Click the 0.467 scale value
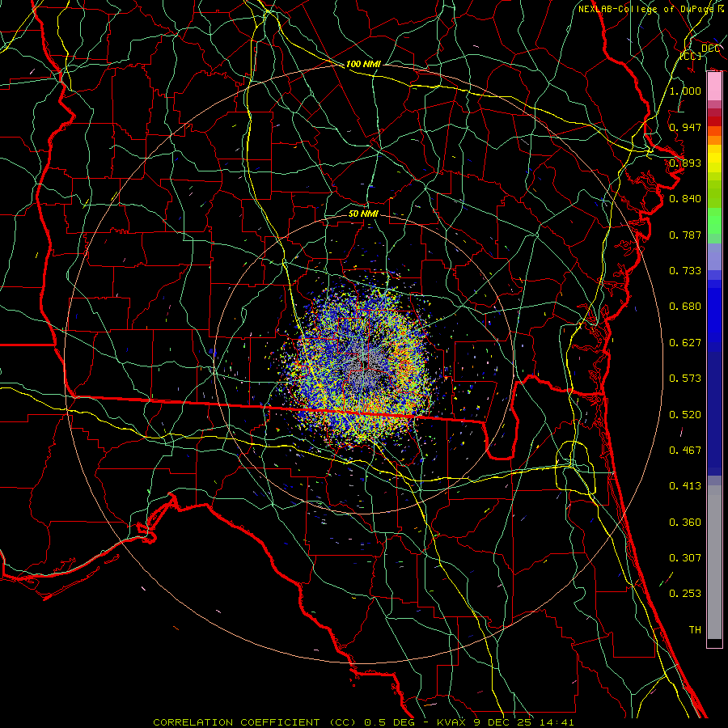 pyautogui.click(x=685, y=451)
